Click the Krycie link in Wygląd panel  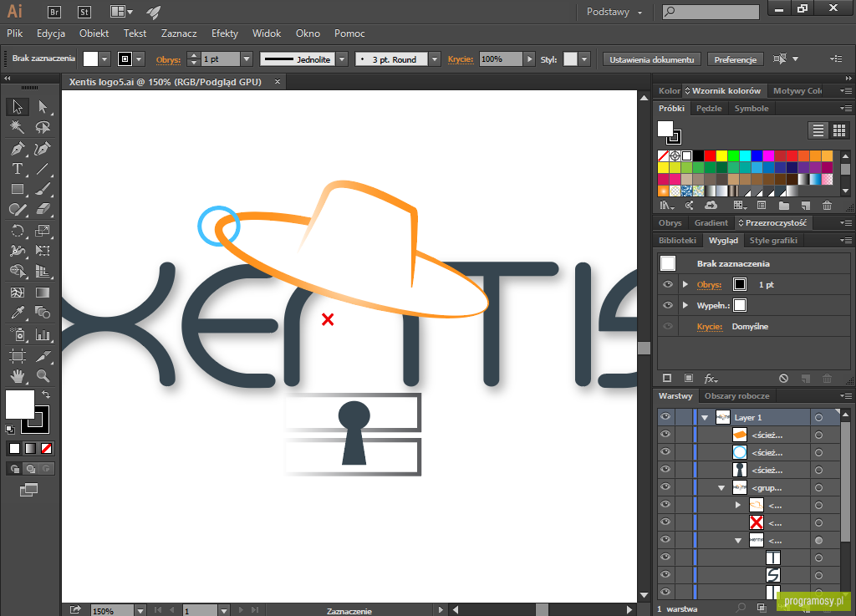[x=709, y=326]
